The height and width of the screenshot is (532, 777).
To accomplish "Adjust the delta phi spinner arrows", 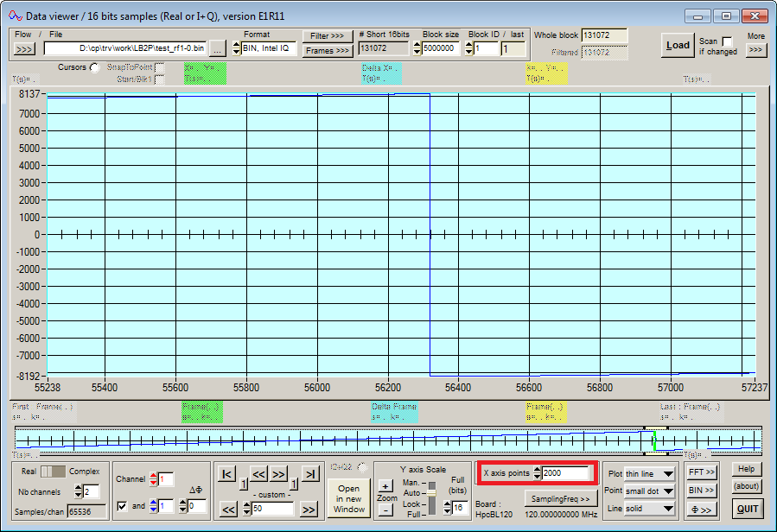I will [x=183, y=506].
